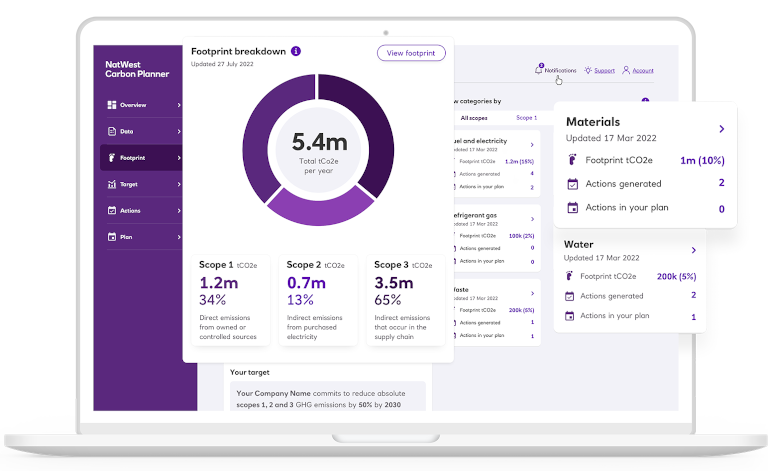Click the Support lightbulb icon
The image size is (768, 471).
589,71
